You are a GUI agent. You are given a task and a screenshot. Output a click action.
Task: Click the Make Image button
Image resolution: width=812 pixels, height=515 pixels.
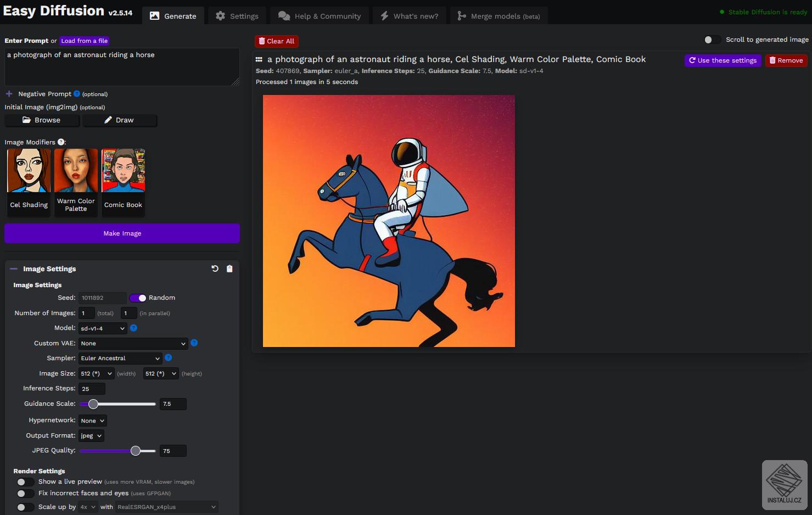click(122, 233)
